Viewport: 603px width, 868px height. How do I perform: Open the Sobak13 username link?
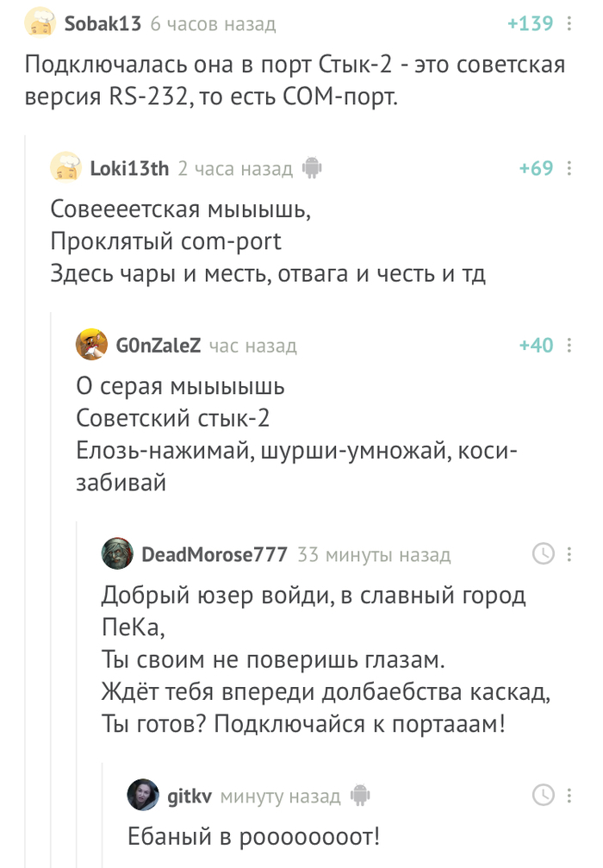pos(103,24)
